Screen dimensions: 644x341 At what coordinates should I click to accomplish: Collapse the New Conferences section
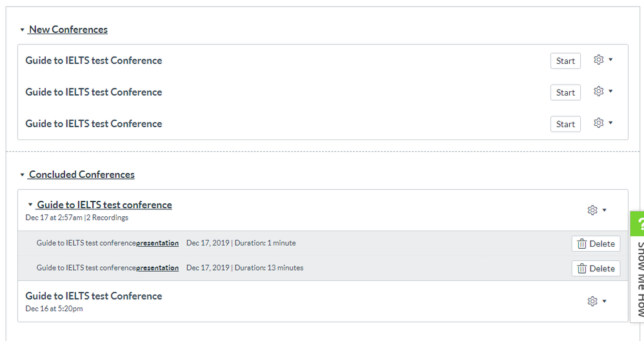pos(23,30)
